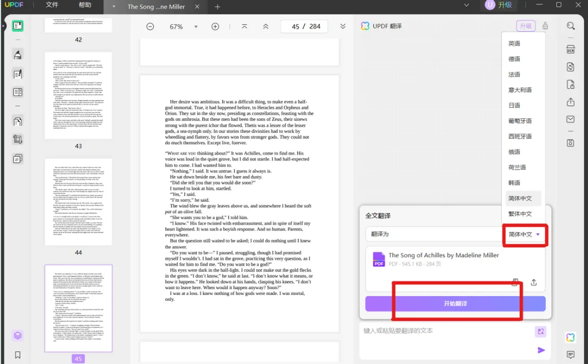The height and width of the screenshot is (364, 588).
Task: Open the search tool
Action: [x=570, y=26]
